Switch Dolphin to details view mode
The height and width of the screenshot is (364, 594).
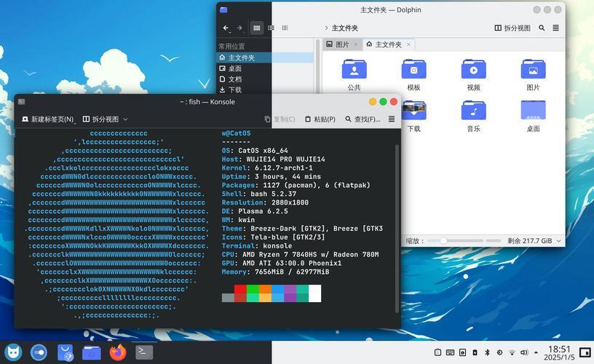click(285, 28)
